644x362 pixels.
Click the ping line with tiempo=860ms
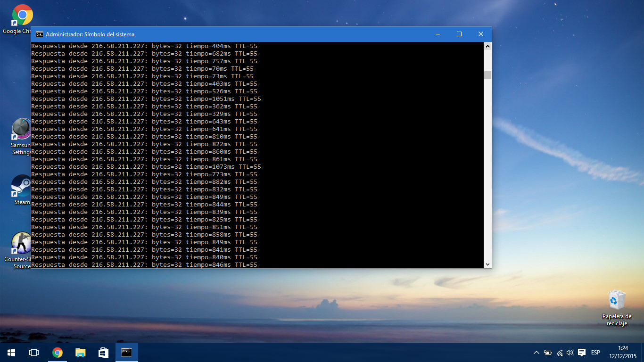[x=144, y=152]
